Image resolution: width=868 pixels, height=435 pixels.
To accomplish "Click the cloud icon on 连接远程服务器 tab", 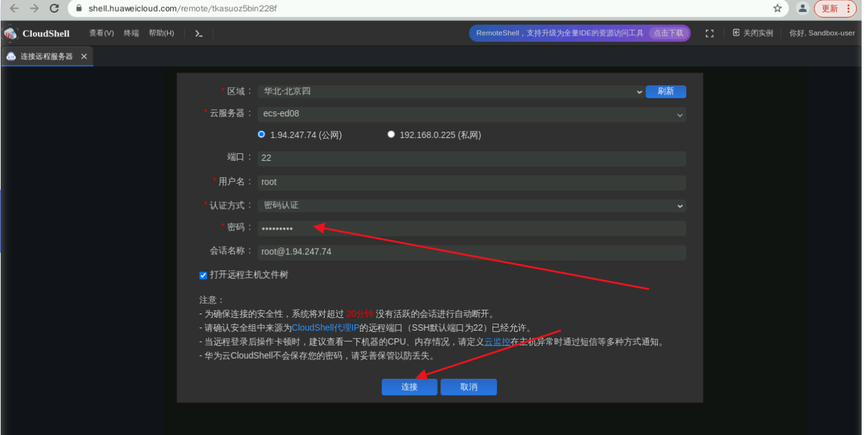I will pos(11,57).
